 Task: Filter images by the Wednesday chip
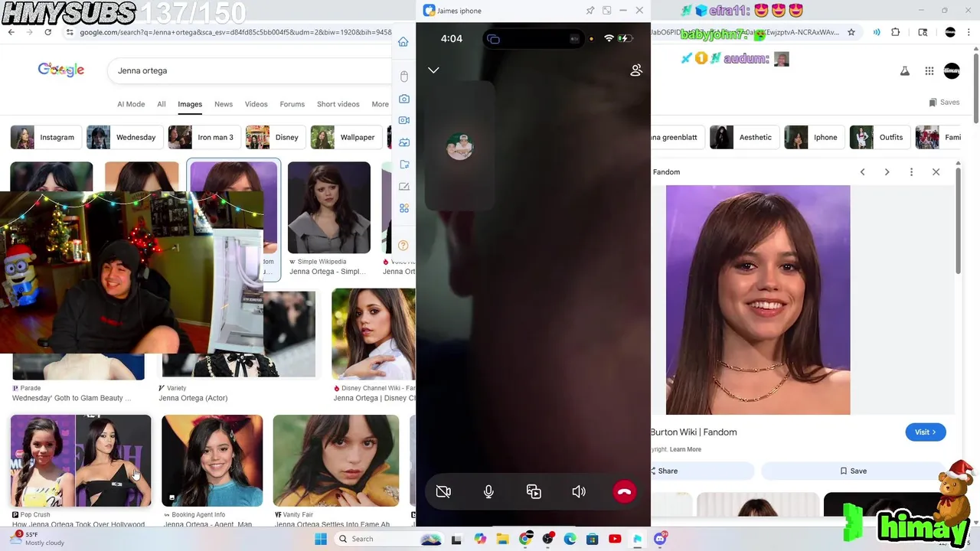[x=123, y=137]
